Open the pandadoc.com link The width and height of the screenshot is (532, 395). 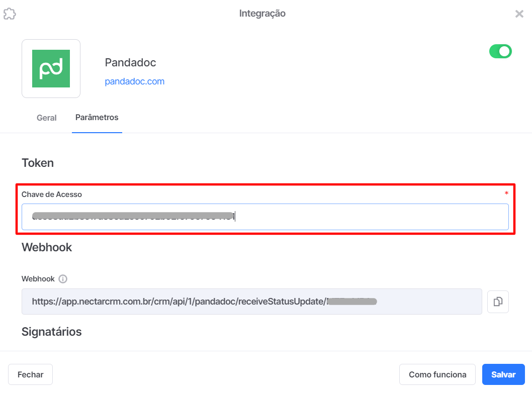pos(134,81)
